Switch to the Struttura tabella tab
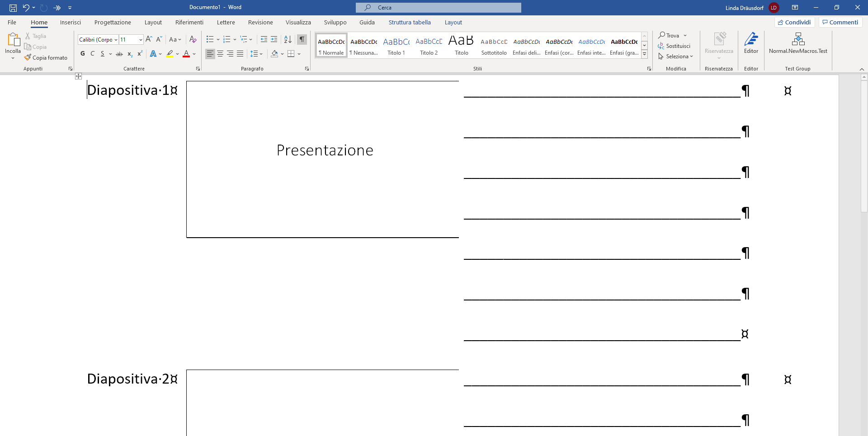The image size is (868, 436). (410, 23)
